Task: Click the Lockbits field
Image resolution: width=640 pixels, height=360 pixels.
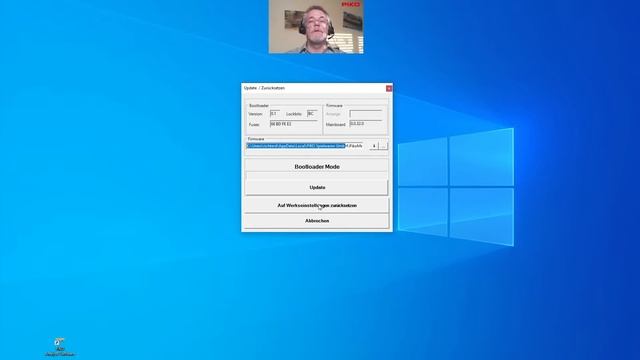Action: (x=312, y=114)
